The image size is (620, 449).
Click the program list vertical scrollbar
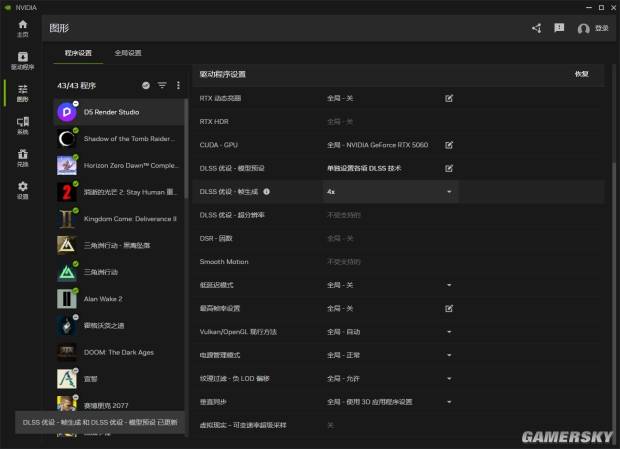coord(186,150)
